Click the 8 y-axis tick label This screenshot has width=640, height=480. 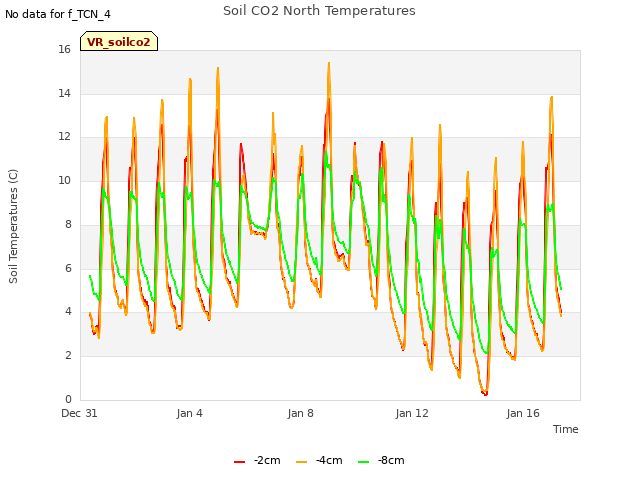click(x=68, y=224)
